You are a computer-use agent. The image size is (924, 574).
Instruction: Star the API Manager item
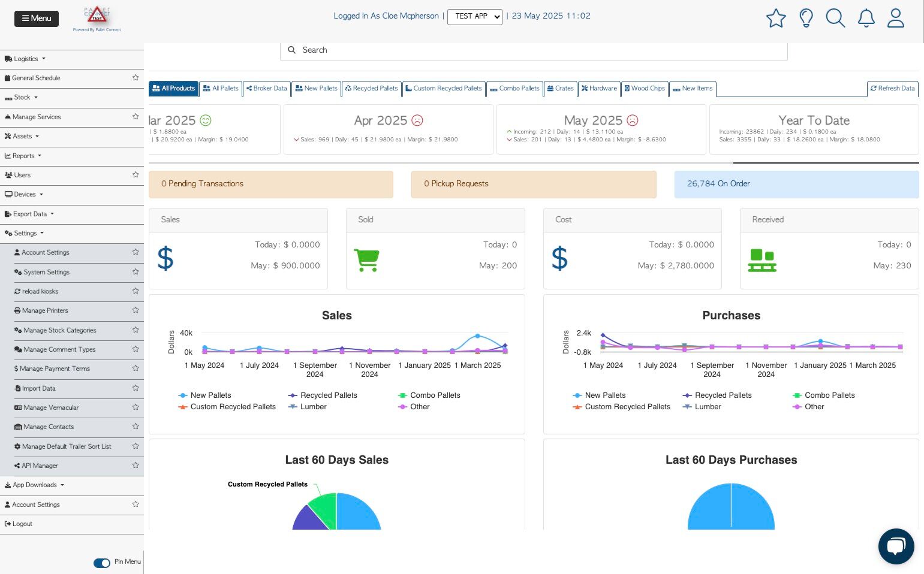click(136, 466)
